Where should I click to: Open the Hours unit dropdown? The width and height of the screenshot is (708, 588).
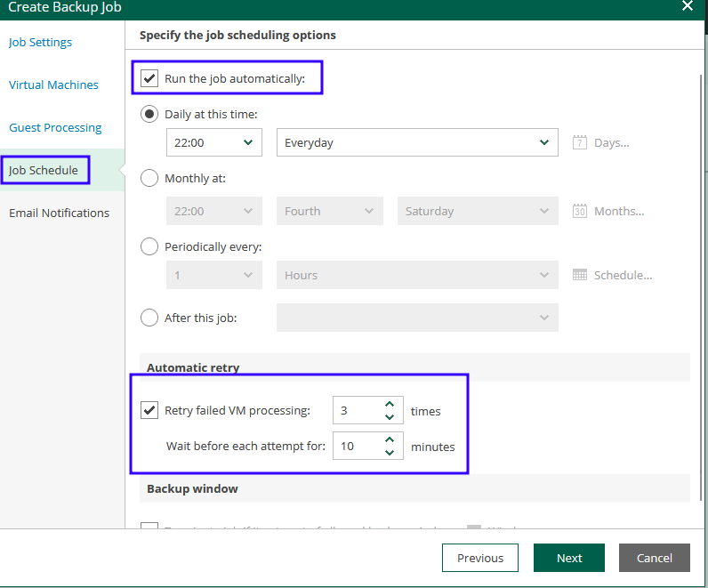(x=417, y=275)
